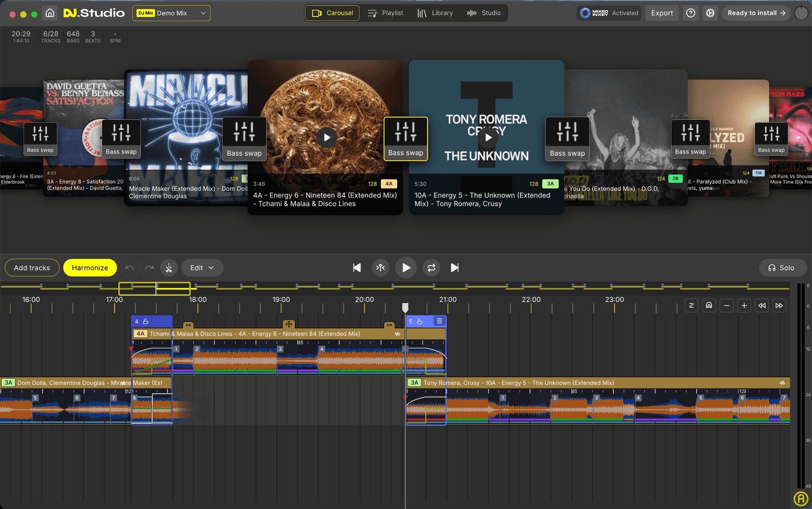The height and width of the screenshot is (509, 812).
Task: Zoom out the timeline with the minus icon
Action: [726, 305]
